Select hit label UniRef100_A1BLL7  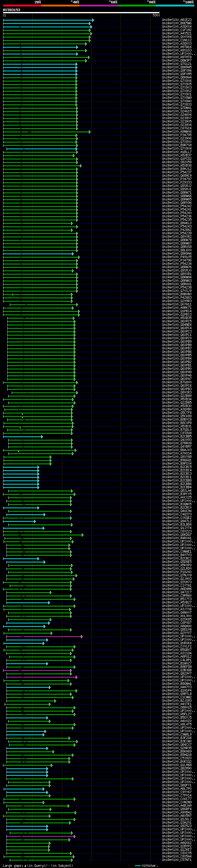(x=177, y=152)
